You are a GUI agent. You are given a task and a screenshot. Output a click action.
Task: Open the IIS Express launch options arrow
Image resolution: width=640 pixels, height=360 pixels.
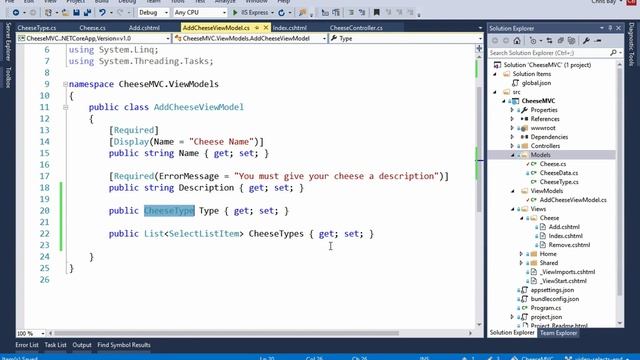pyautogui.click(x=272, y=13)
